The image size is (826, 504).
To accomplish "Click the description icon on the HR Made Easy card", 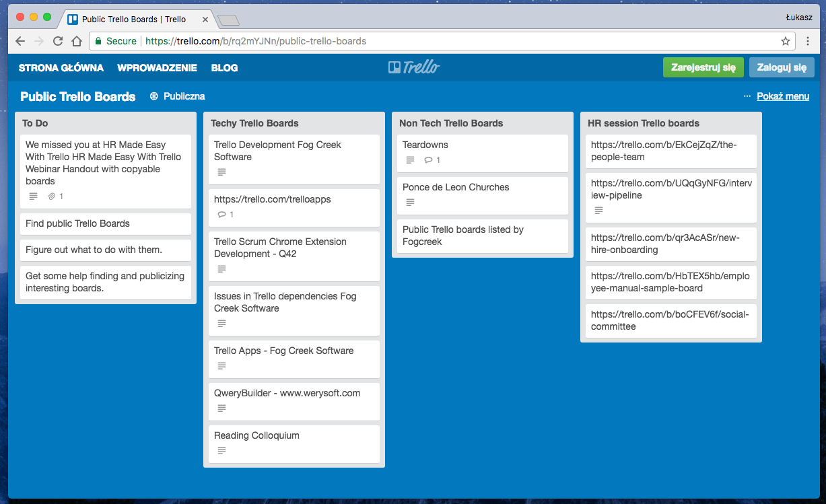I will 33,196.
